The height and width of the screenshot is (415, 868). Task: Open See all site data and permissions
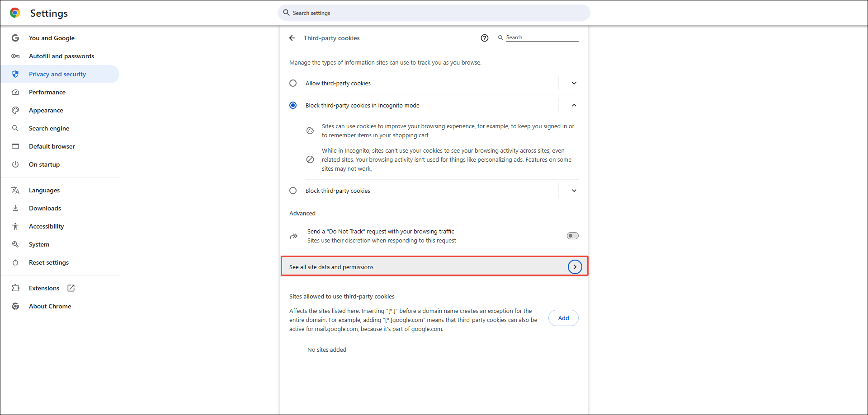(434, 266)
